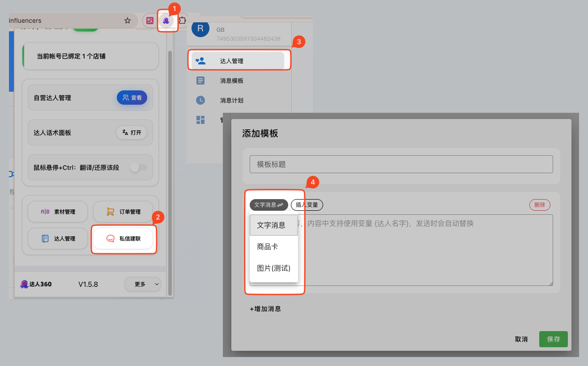Click the 订单管理 cart button
The height and width of the screenshot is (366, 588).
[124, 212]
